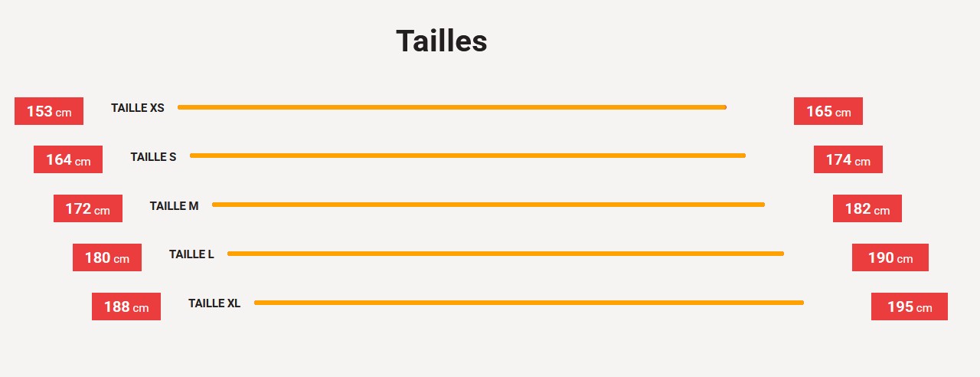Click the TAILLE M label
The height and width of the screenshot is (377, 980).
point(174,206)
